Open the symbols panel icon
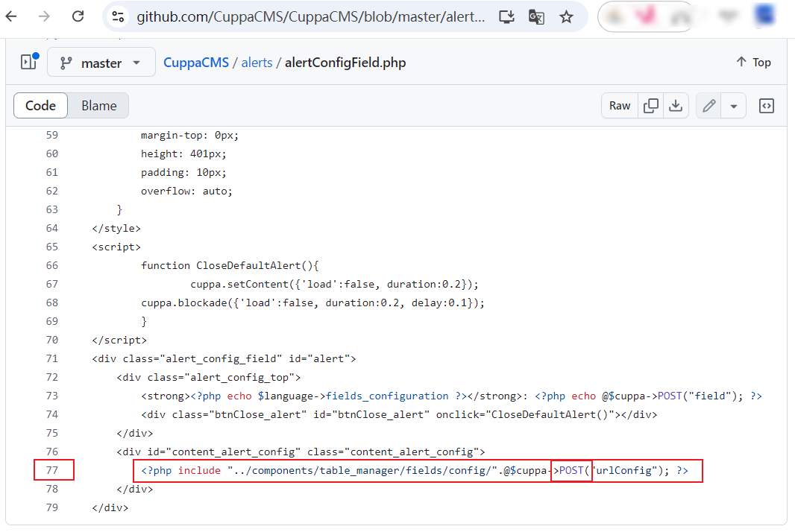Screen dimensions: 795x532 point(766,106)
